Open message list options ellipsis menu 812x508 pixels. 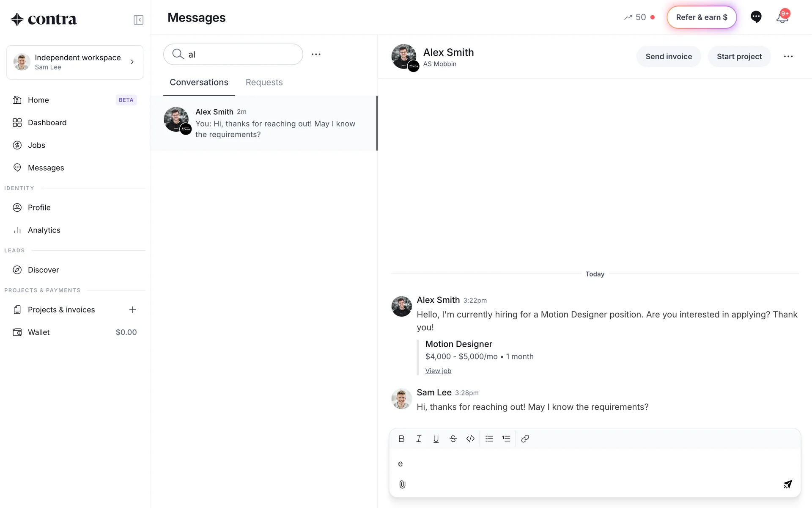316,54
